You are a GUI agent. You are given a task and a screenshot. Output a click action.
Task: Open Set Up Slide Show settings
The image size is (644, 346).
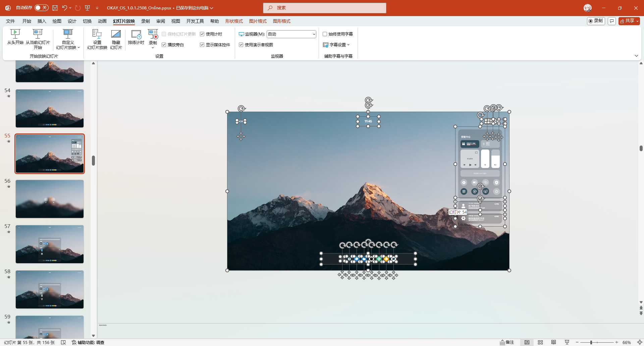pos(97,34)
